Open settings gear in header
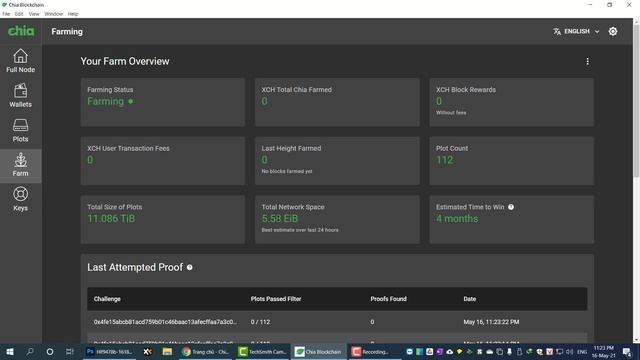Image resolution: width=640 pixels, height=360 pixels. click(x=613, y=31)
